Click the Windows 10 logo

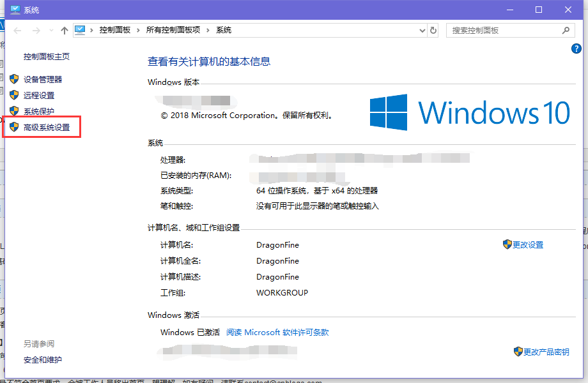tap(470, 112)
